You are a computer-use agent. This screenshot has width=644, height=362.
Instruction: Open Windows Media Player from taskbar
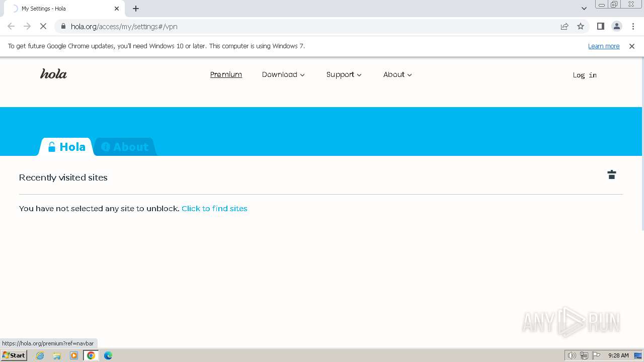pyautogui.click(x=74, y=355)
